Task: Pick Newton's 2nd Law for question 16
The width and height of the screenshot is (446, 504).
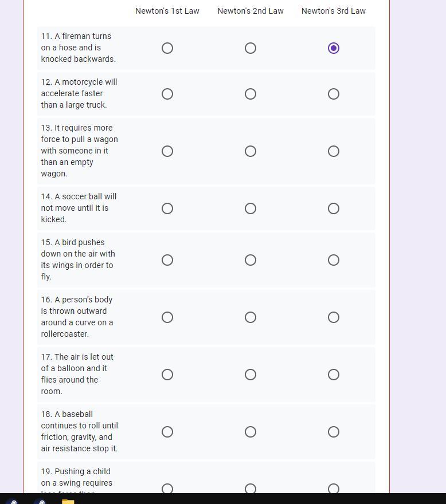Action: [251, 317]
